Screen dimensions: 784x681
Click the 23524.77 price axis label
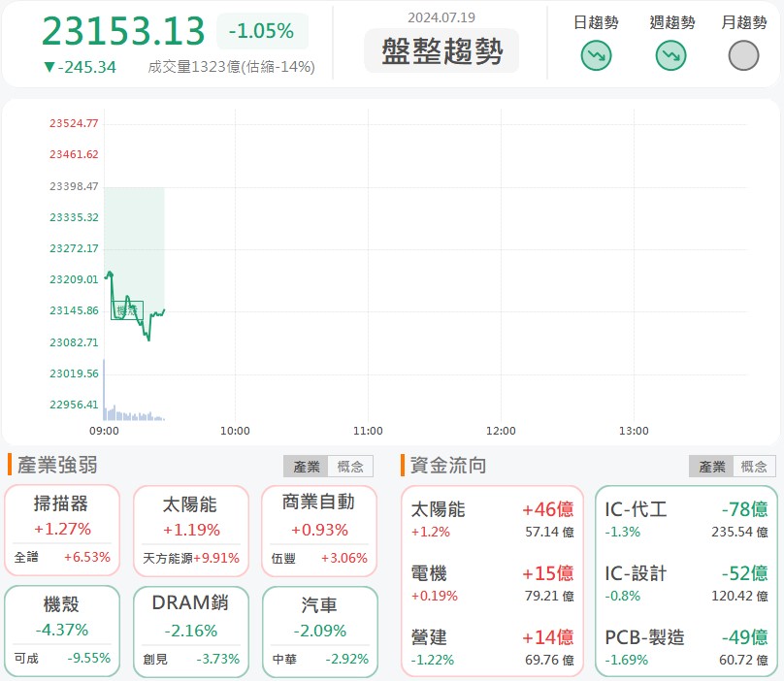74,123
